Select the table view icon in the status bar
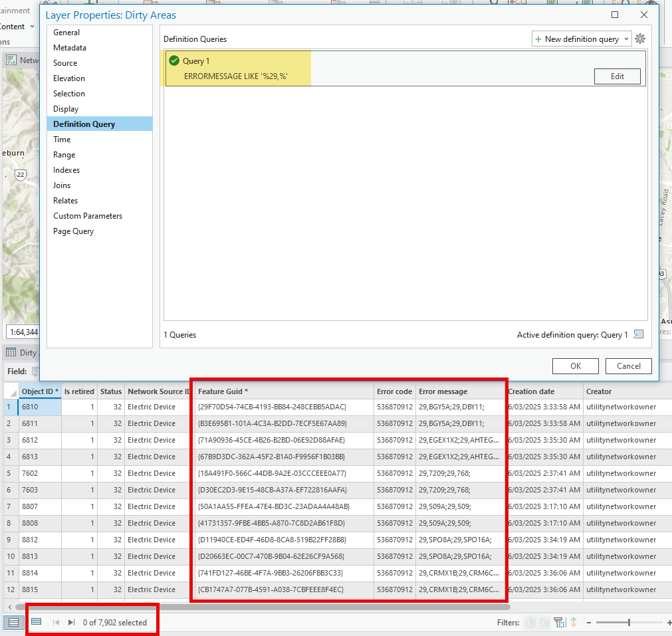Image resolution: width=672 pixels, height=636 pixels. coord(13,622)
